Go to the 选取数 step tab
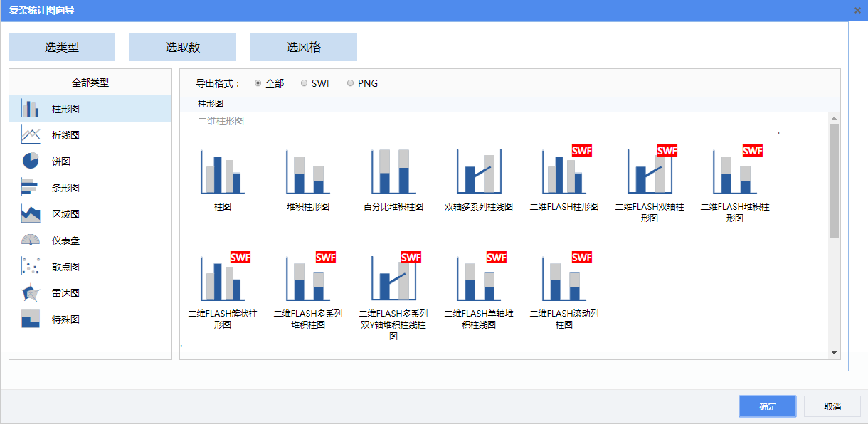Viewport: 868px width, 424px height. point(183,47)
